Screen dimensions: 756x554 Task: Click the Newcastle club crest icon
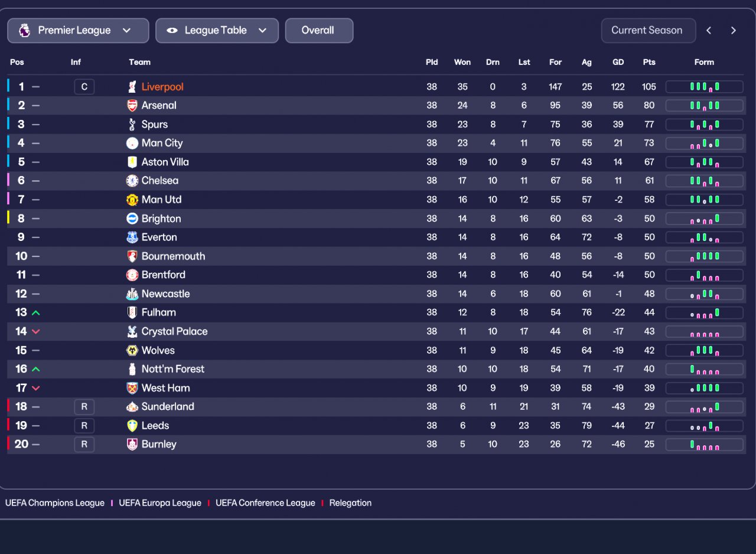tap(132, 294)
